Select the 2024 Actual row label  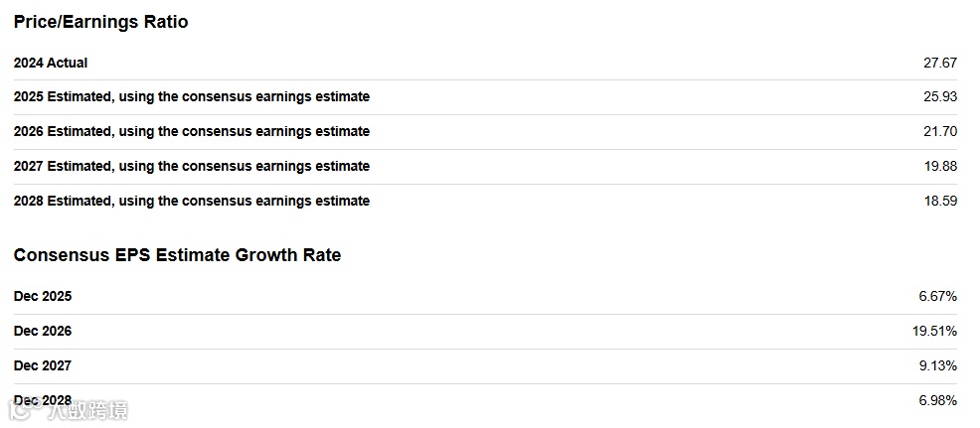click(51, 63)
